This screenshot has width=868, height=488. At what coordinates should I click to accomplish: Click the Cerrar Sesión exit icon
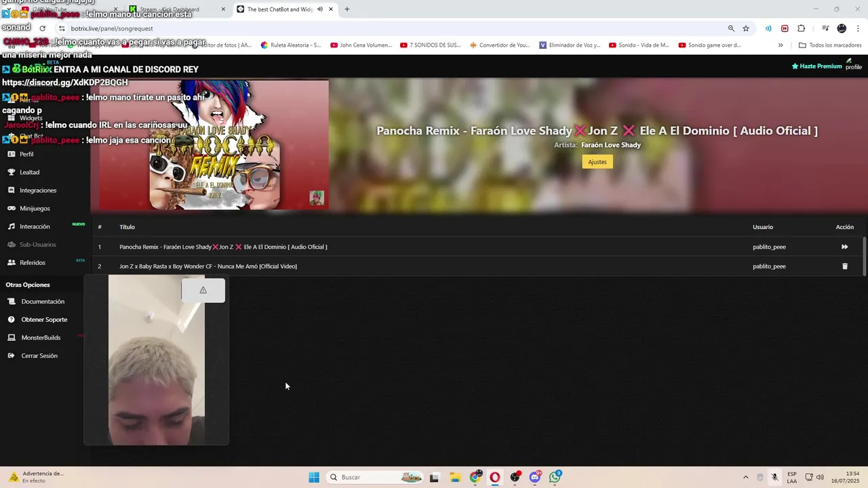pos(12,356)
